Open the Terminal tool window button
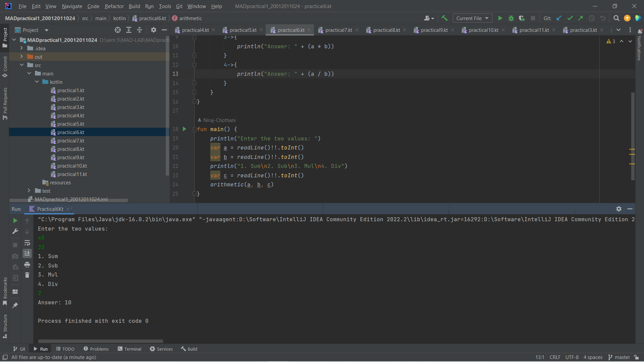Screen dimensions: 644x362 click(129, 349)
